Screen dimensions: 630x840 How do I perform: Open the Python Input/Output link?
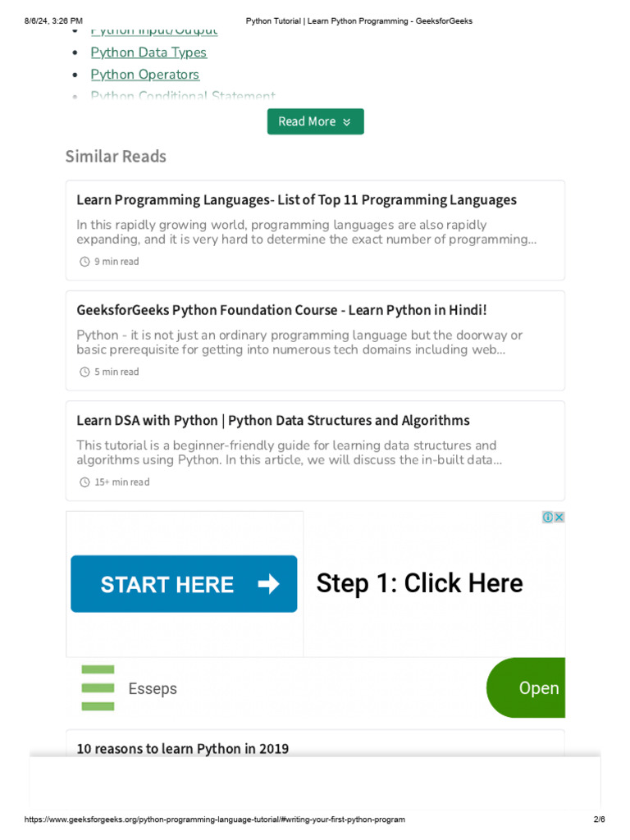coord(153,31)
